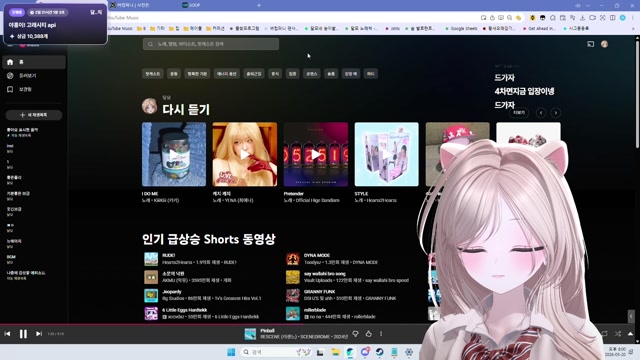This screenshot has width=640, height=360.
Task: Expand the player page up arrow
Action: [x=631, y=334]
